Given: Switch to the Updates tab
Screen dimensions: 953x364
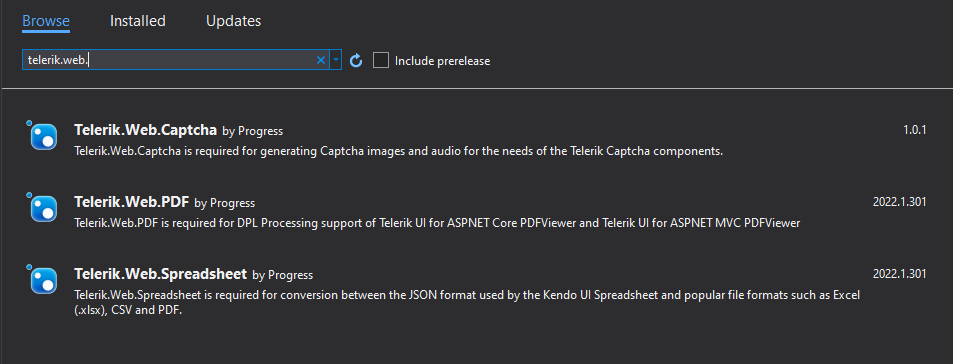Looking at the screenshot, I should coord(233,21).
